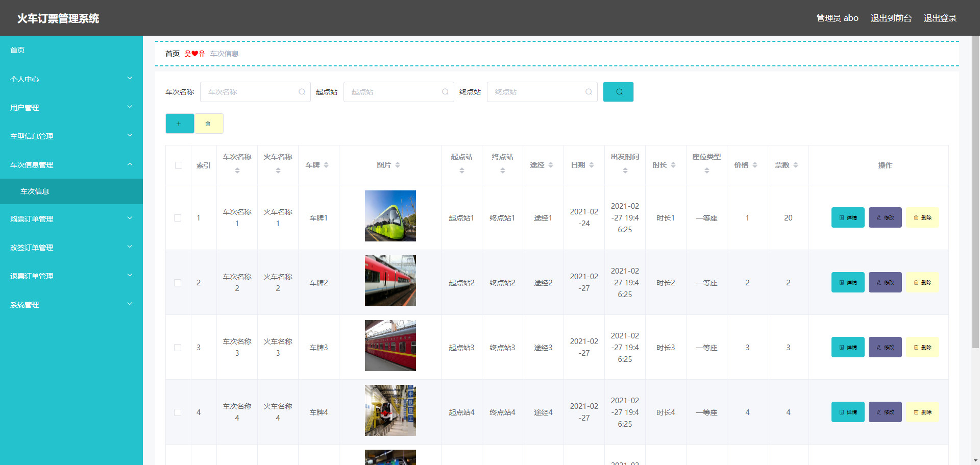Open the station image in row 4

tap(390, 410)
